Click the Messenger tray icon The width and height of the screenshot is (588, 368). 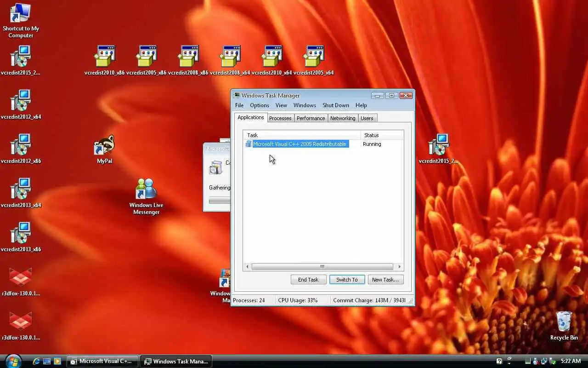[x=536, y=361]
